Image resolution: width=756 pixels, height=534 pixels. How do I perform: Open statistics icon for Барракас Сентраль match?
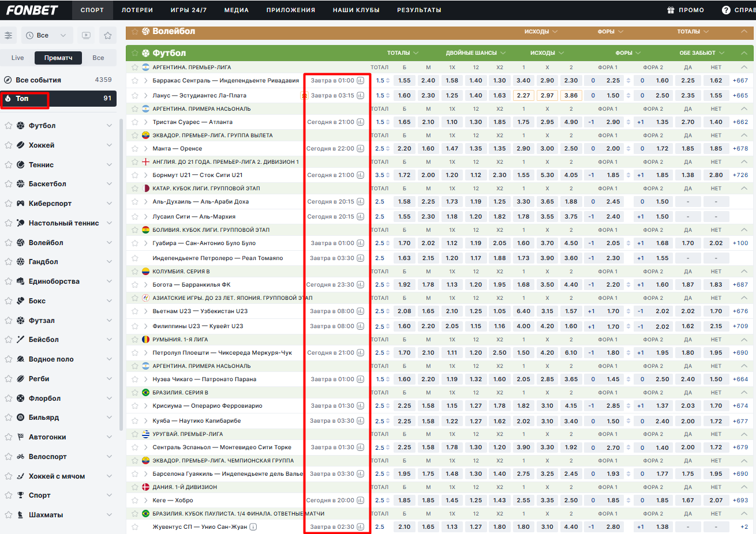[x=361, y=81]
